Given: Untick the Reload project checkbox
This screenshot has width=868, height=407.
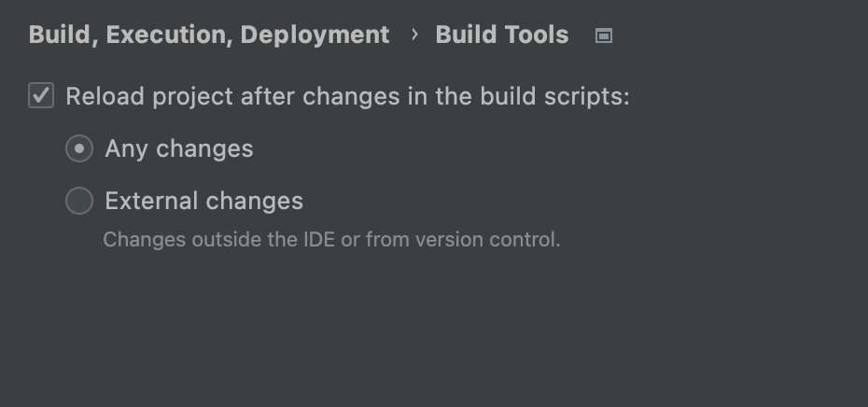Looking at the screenshot, I should [x=41, y=95].
